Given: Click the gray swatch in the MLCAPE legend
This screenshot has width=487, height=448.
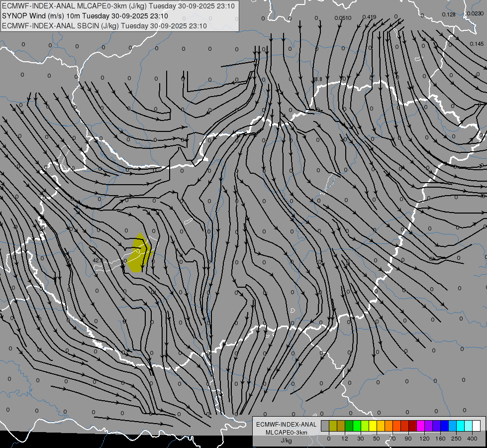Looking at the screenshot, I should click(325, 426).
